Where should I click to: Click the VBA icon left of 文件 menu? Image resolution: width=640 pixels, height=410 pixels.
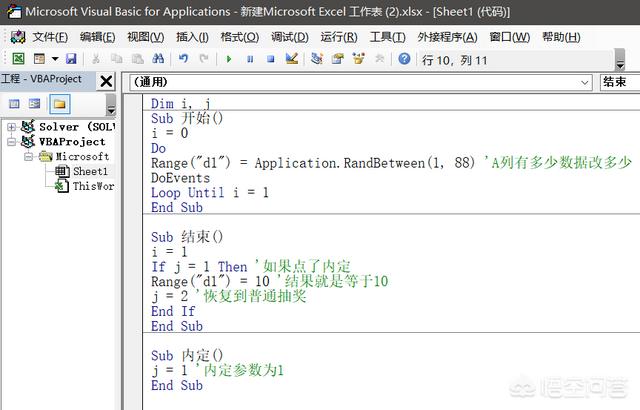click(18, 37)
